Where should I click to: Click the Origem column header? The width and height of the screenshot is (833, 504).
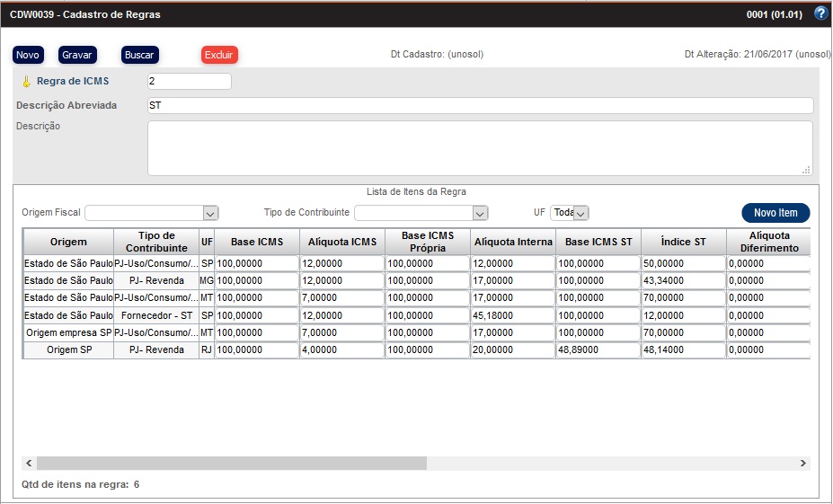tap(68, 242)
